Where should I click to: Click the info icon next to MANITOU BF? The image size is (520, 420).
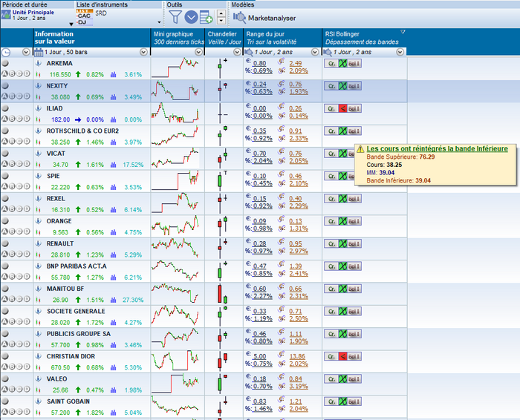point(39,288)
